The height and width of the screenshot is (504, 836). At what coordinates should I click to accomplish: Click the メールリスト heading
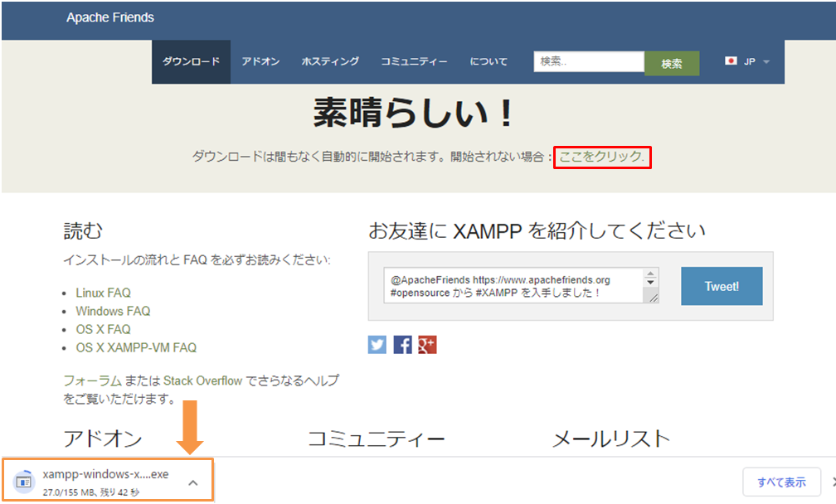click(611, 439)
